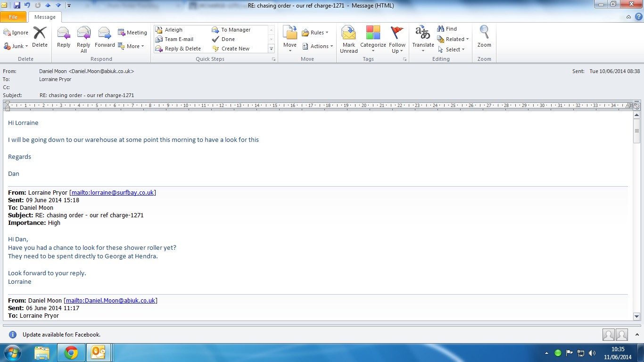Open the Categorize color squares menu

tap(373, 38)
